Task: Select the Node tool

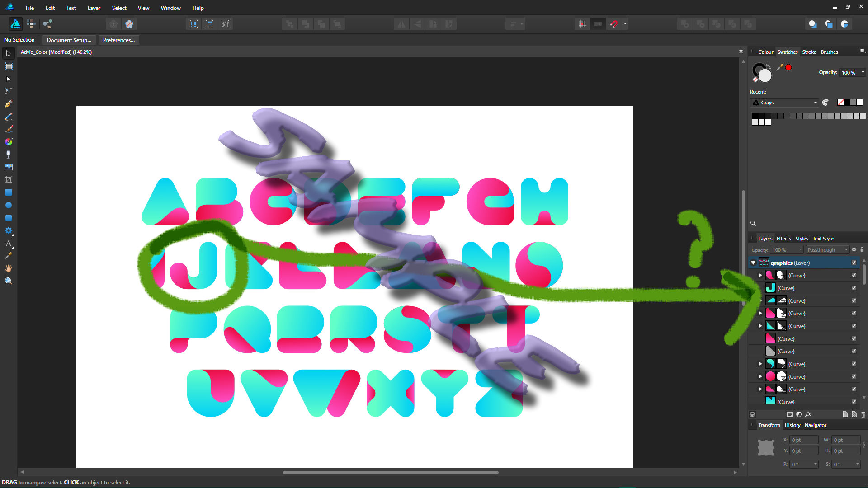Action: coord(8,79)
